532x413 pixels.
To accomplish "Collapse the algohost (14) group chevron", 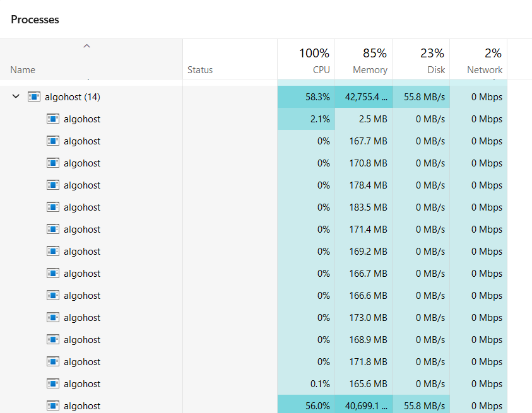I will (x=16, y=97).
